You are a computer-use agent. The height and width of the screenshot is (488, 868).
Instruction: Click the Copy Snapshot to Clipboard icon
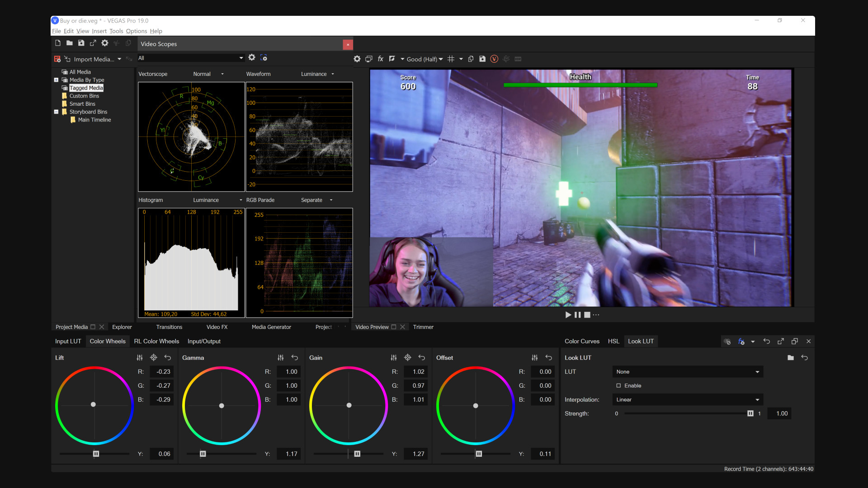pyautogui.click(x=471, y=59)
